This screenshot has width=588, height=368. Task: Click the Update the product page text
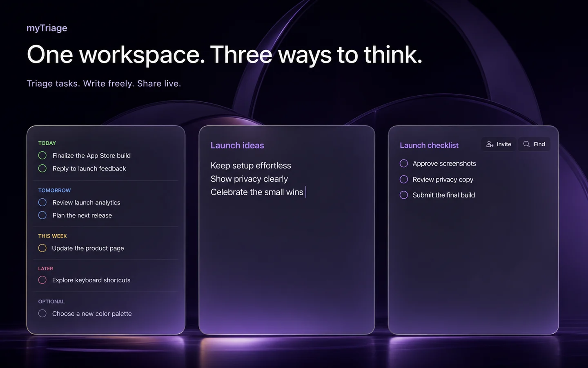coord(88,248)
